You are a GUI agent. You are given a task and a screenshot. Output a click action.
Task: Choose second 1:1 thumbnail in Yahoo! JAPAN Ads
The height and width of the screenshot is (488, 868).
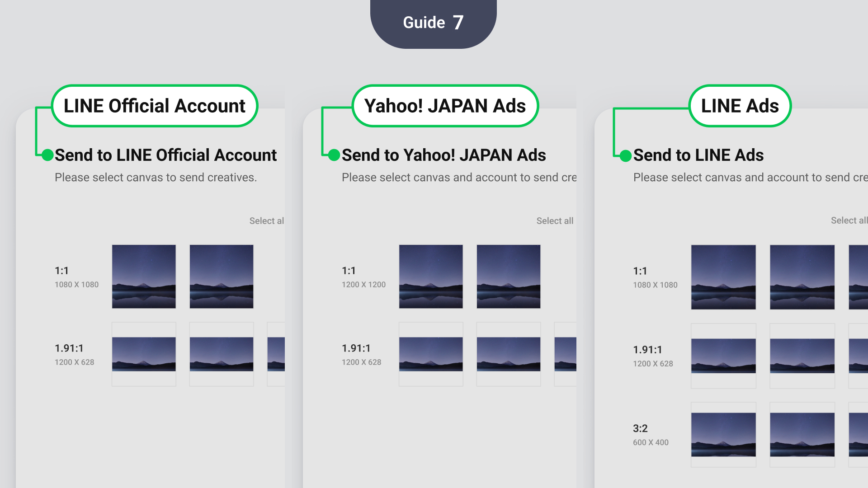pos(509,277)
